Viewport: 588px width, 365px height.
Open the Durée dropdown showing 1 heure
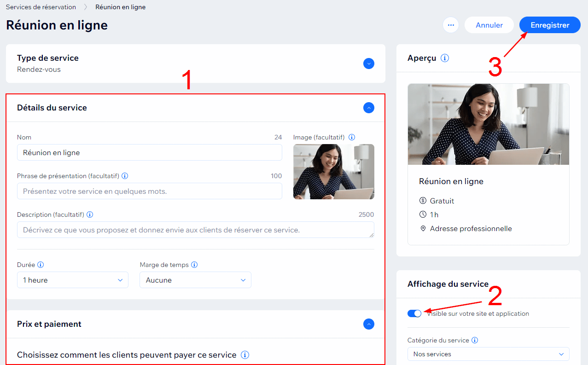pyautogui.click(x=73, y=280)
